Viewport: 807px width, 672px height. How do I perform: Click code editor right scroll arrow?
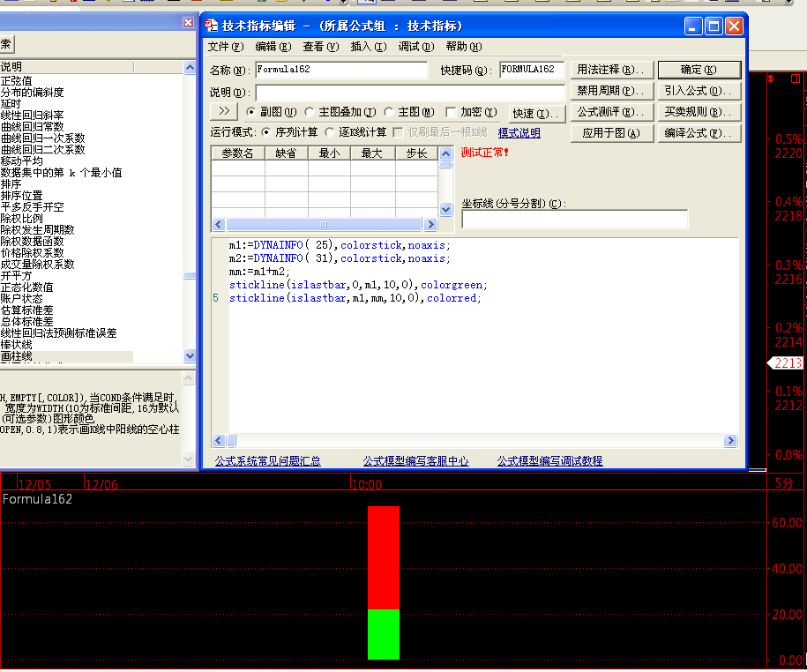tap(730, 440)
